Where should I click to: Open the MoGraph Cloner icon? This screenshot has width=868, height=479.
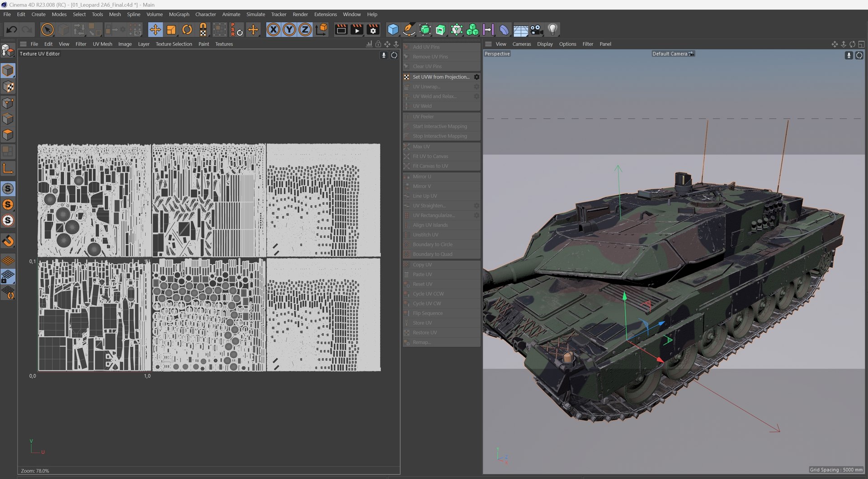[x=457, y=30]
